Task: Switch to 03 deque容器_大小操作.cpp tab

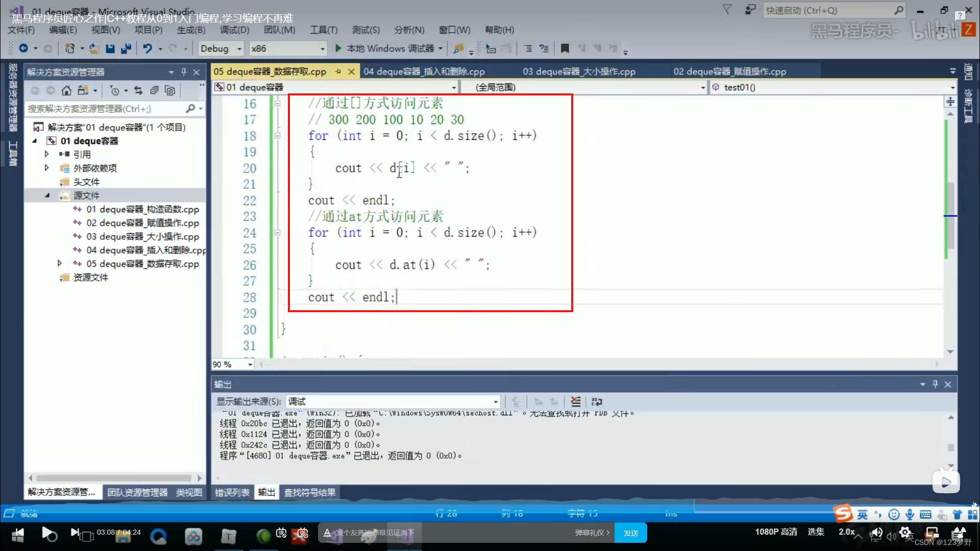Action: tap(579, 72)
